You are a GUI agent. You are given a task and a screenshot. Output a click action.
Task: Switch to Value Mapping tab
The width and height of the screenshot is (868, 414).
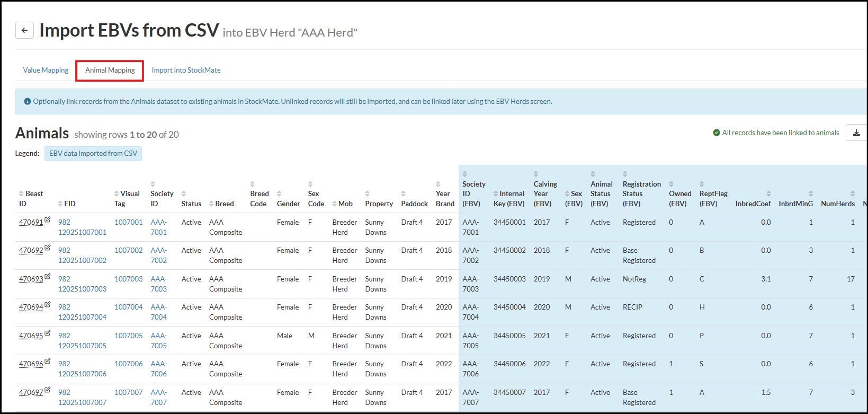pyautogui.click(x=46, y=70)
